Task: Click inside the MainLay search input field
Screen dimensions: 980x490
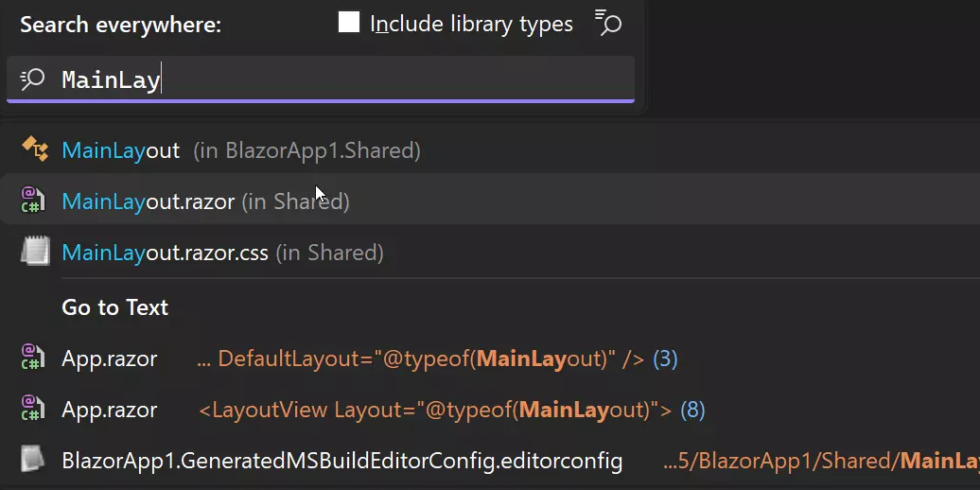Action: (378, 79)
